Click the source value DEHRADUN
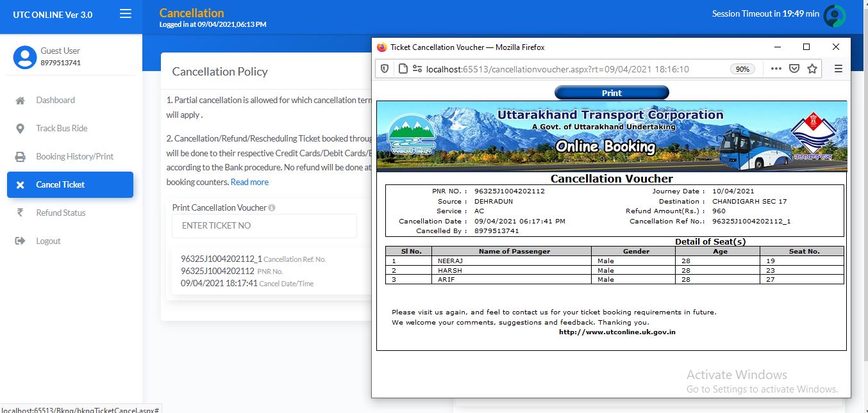 (x=494, y=201)
